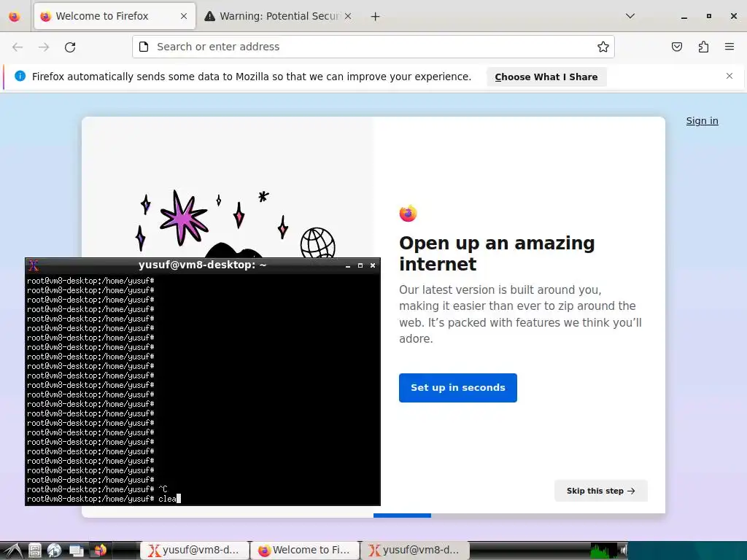
Task: Close the yusuf@vm8-desktop terminal window
Action: pyautogui.click(x=373, y=265)
